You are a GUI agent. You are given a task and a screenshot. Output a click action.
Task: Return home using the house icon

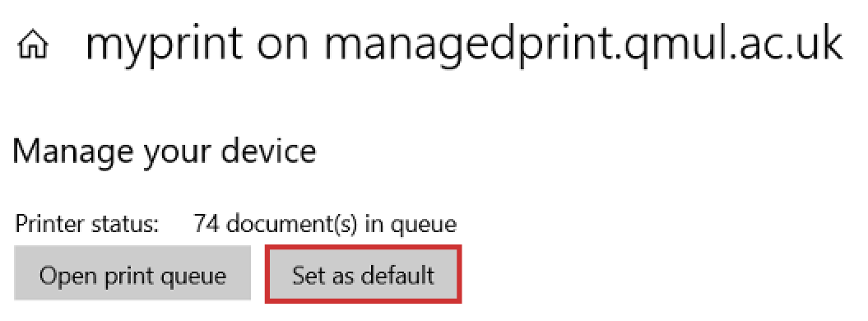(x=33, y=46)
